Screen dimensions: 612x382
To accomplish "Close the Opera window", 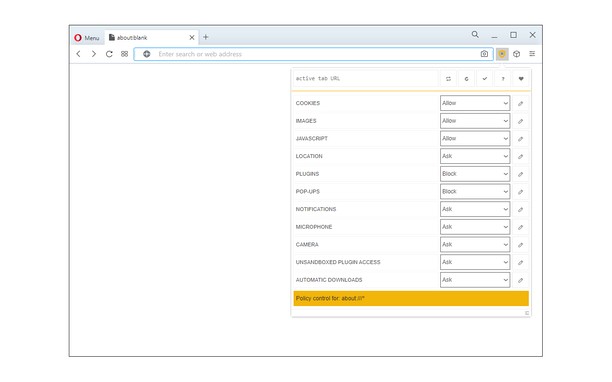I will (532, 35).
